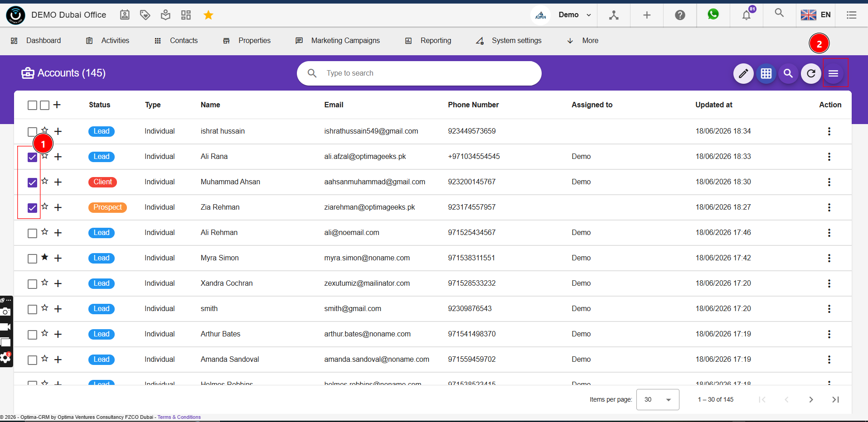
Task: Open the WhatsApp icon
Action: click(713, 14)
